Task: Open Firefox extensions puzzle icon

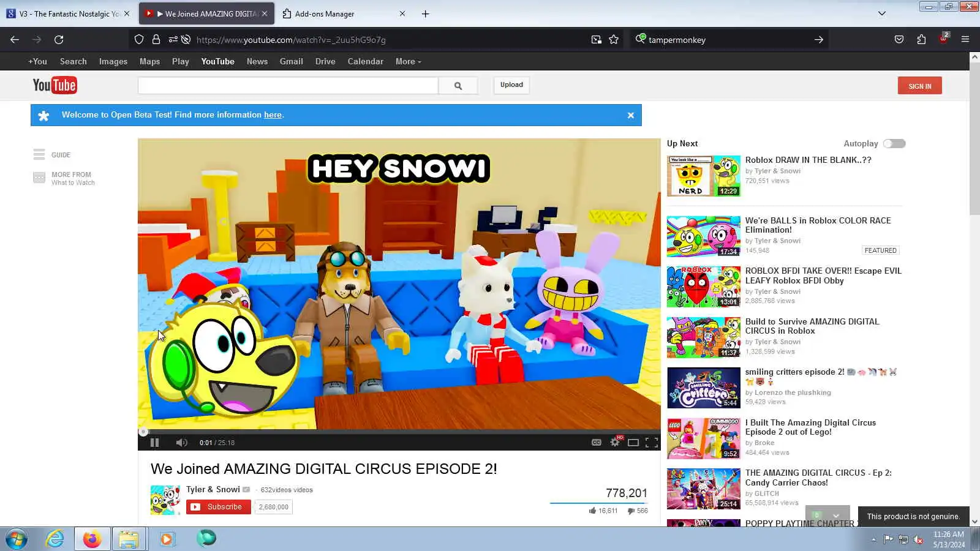Action: coord(921,40)
